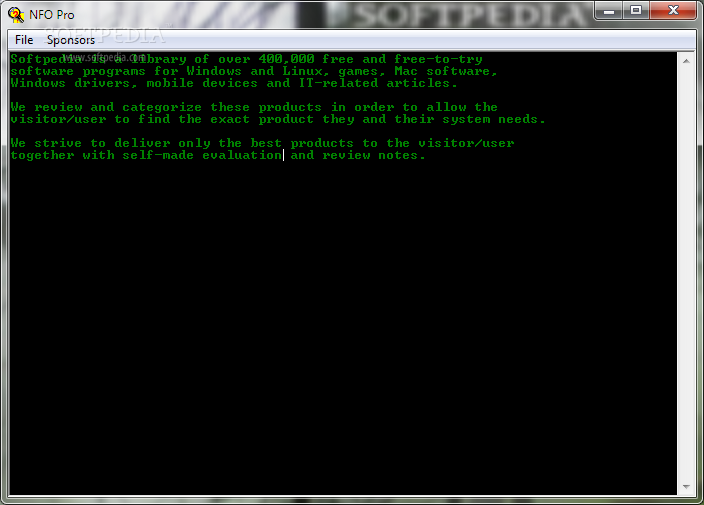Click the empty black area below the text
This screenshot has height=505, width=704.
pos(343,323)
